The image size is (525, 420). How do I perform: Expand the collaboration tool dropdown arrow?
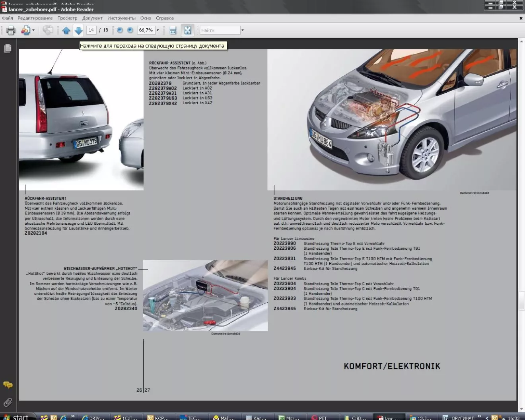pyautogui.click(x=33, y=30)
